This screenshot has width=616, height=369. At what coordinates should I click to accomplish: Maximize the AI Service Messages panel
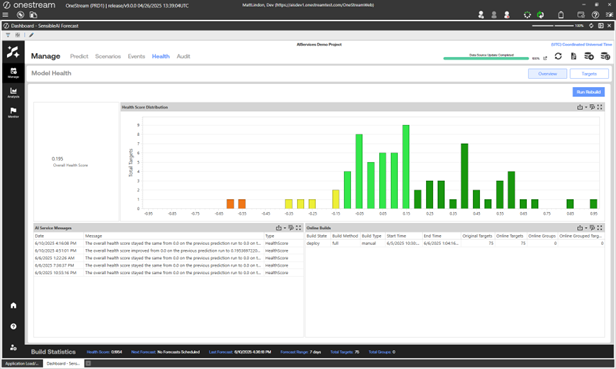coord(299,228)
